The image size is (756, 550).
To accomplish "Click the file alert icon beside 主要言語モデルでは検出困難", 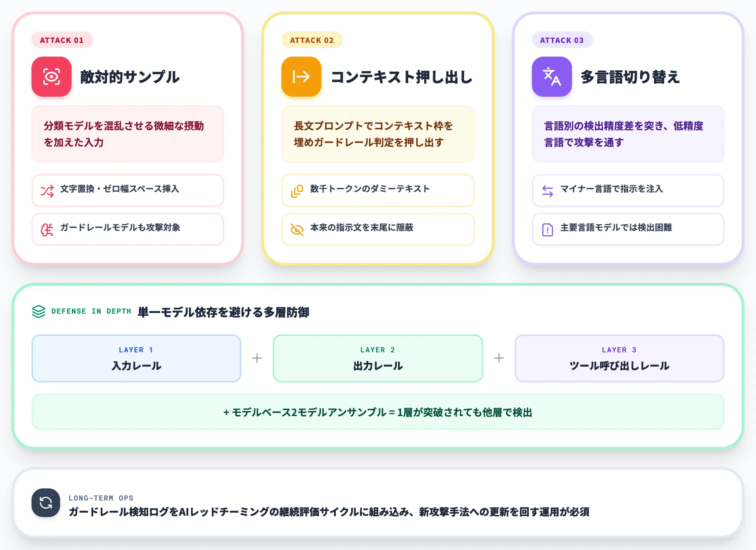I will [x=548, y=230].
